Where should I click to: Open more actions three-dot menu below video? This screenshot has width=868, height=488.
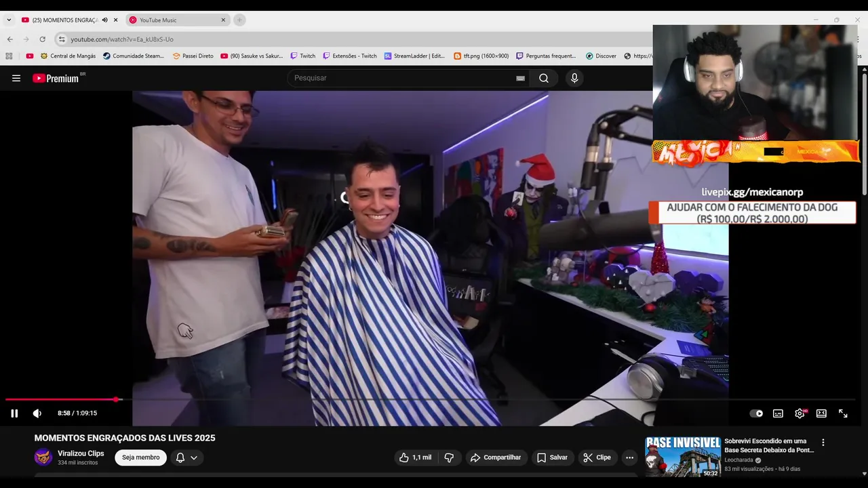(x=629, y=457)
